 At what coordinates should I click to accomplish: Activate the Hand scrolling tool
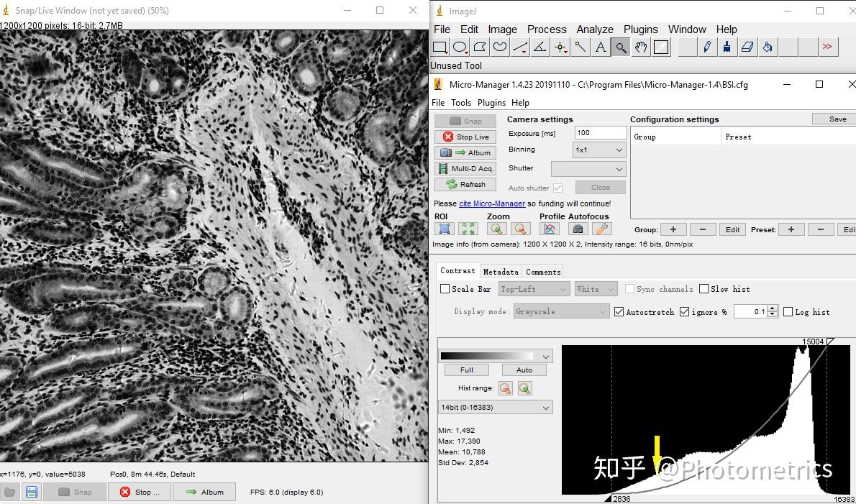tap(640, 47)
